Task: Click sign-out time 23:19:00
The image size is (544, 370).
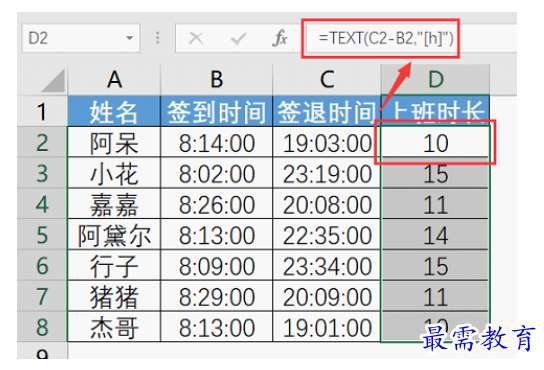Action: click(x=327, y=173)
